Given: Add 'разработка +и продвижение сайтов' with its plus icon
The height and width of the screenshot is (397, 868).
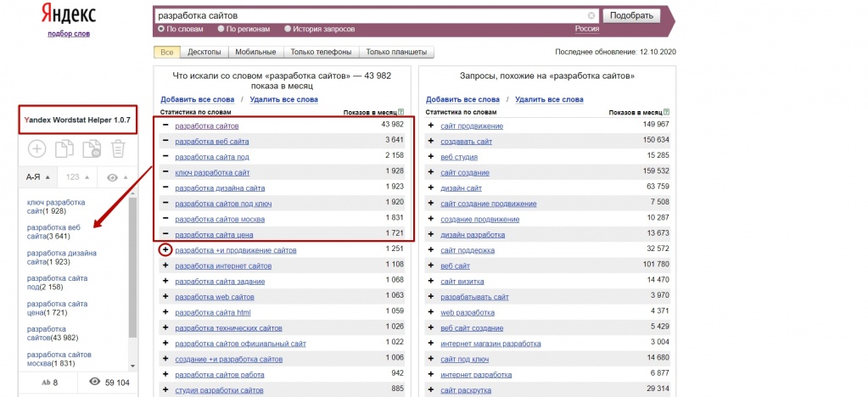Looking at the screenshot, I should click(165, 250).
